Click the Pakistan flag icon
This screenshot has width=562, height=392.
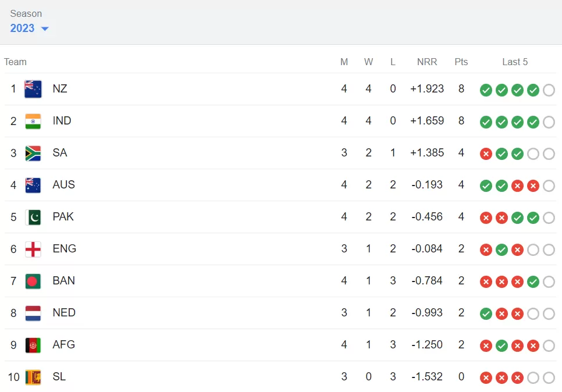(x=33, y=217)
